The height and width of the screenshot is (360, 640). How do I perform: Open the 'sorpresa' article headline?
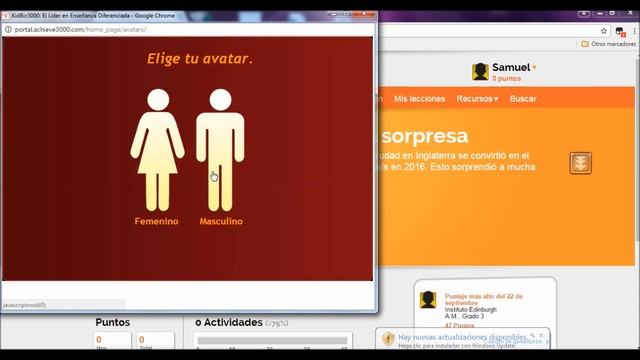click(x=424, y=136)
